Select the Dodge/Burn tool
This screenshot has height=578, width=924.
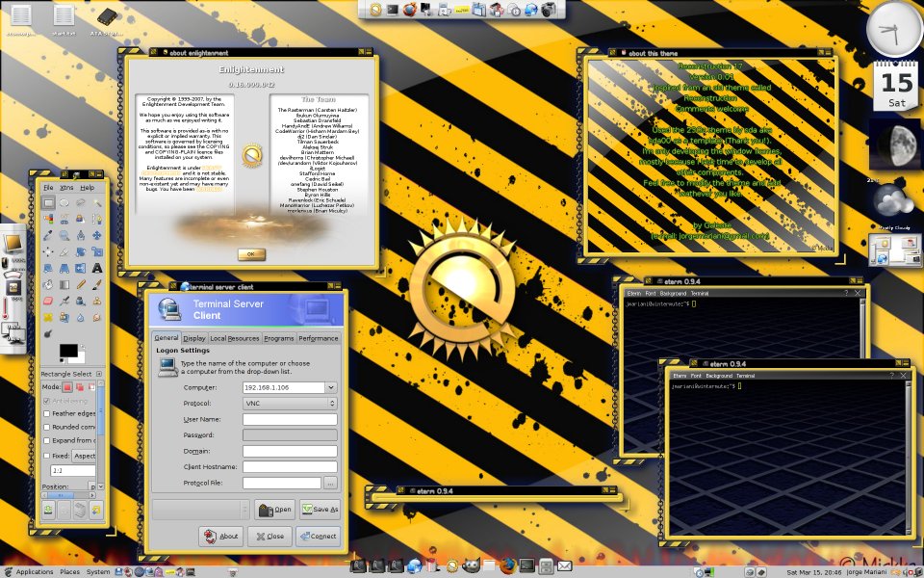click(48, 334)
